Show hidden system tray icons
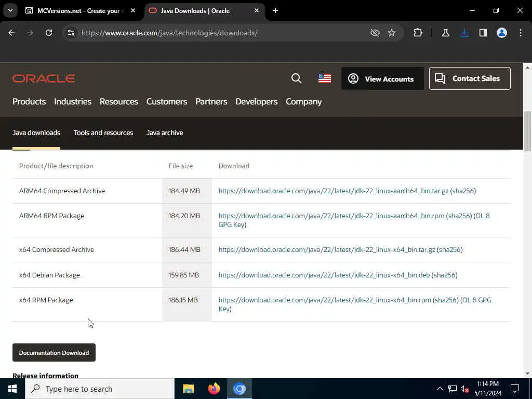 [x=440, y=389]
